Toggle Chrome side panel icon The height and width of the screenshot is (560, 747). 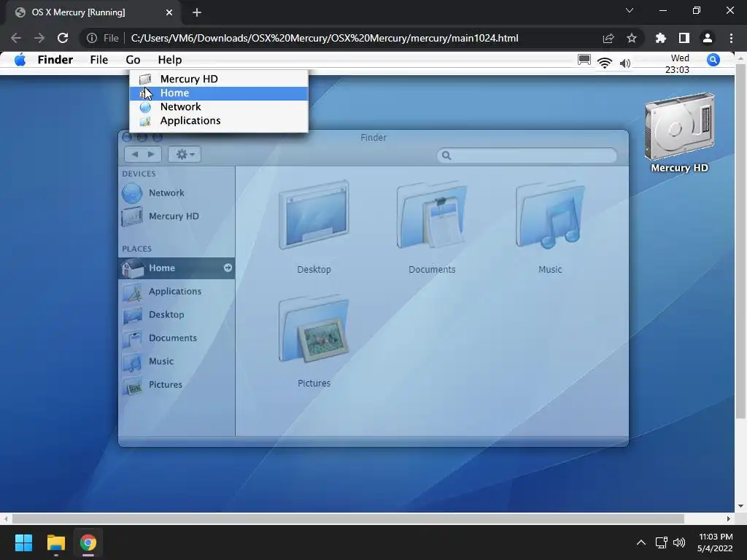(684, 38)
